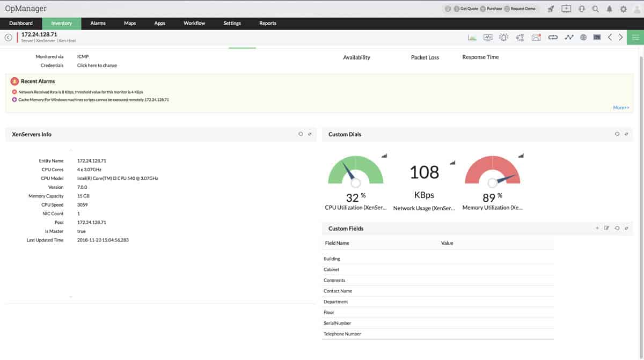Click the Availability label
This screenshot has height=360, width=644.
pyautogui.click(x=357, y=57)
